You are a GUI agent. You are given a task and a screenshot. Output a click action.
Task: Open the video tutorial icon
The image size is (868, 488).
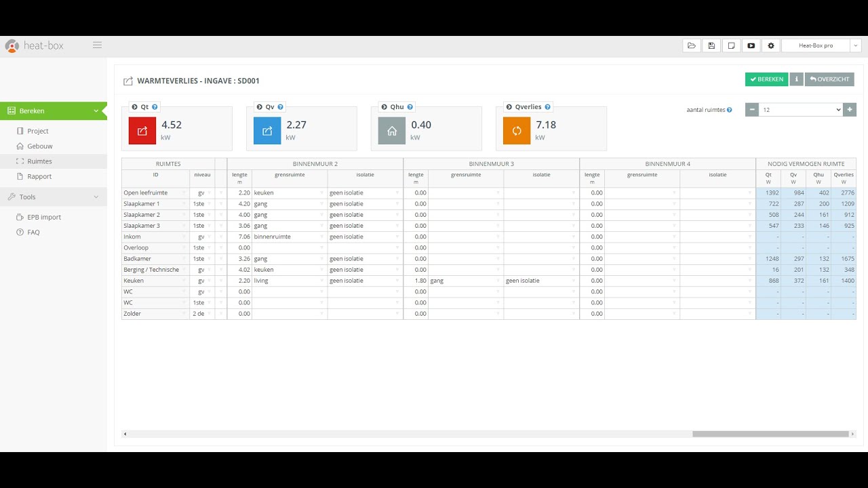point(751,45)
